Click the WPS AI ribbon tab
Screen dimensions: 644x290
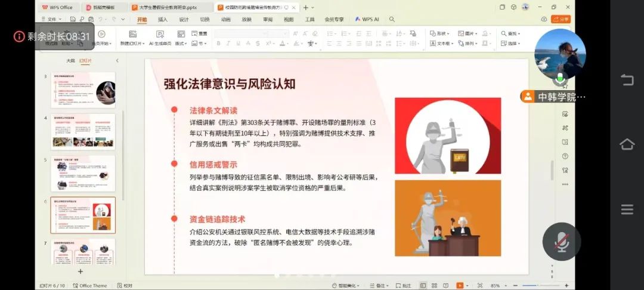[x=367, y=19]
